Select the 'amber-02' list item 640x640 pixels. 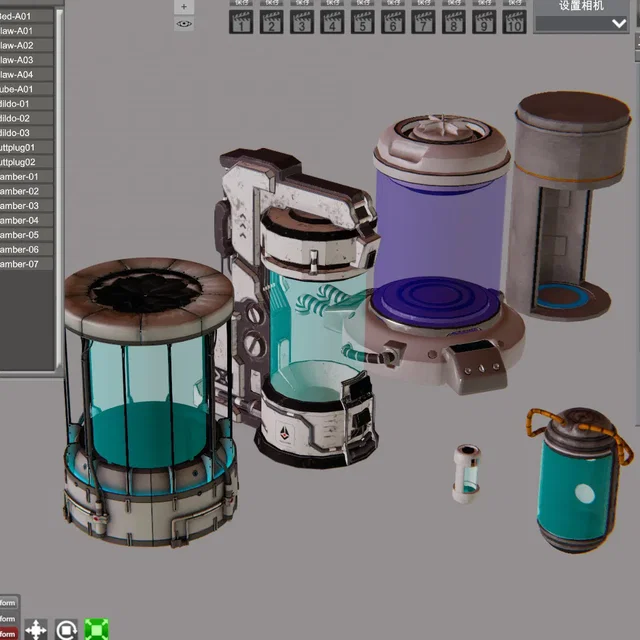point(26,191)
